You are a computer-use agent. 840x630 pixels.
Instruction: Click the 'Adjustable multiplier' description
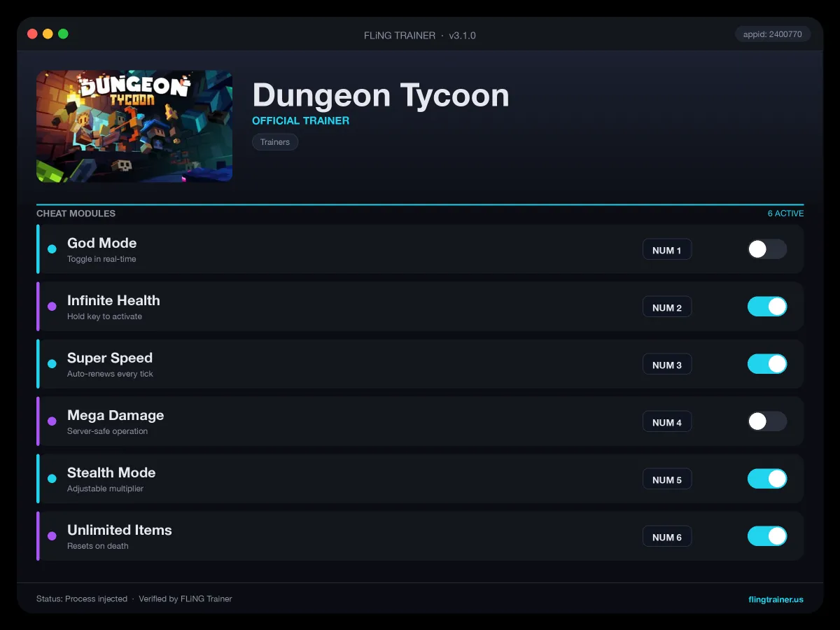105,489
